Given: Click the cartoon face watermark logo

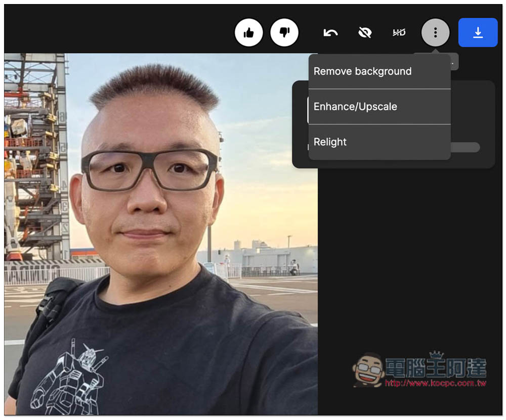Looking at the screenshot, I should pyautogui.click(x=368, y=370).
